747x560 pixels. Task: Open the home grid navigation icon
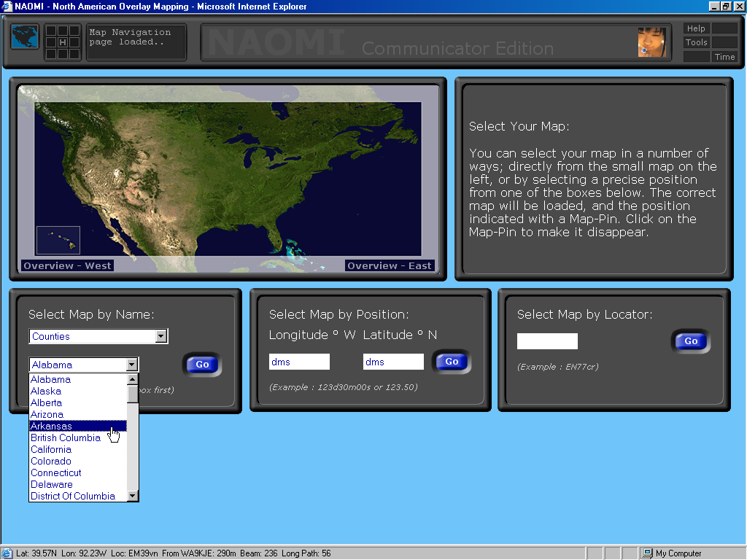coord(63,42)
